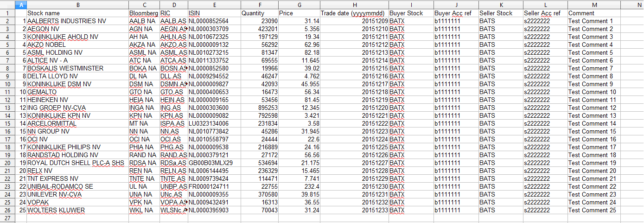Click the 'Buyer Stock' header cell
Screen dimensions: 644x223
coord(411,13)
